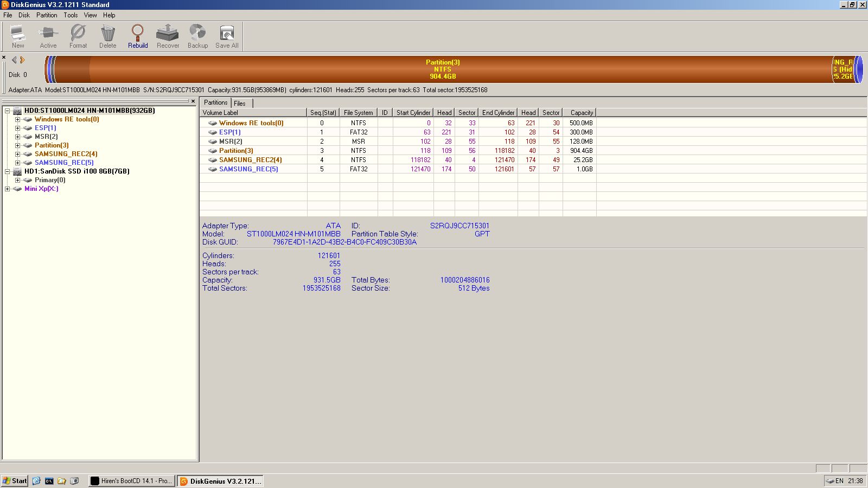Click the SAMSUNG_REC hidden partition map block
Image resolution: width=868 pixels, height=488 pixels.
click(x=843, y=69)
